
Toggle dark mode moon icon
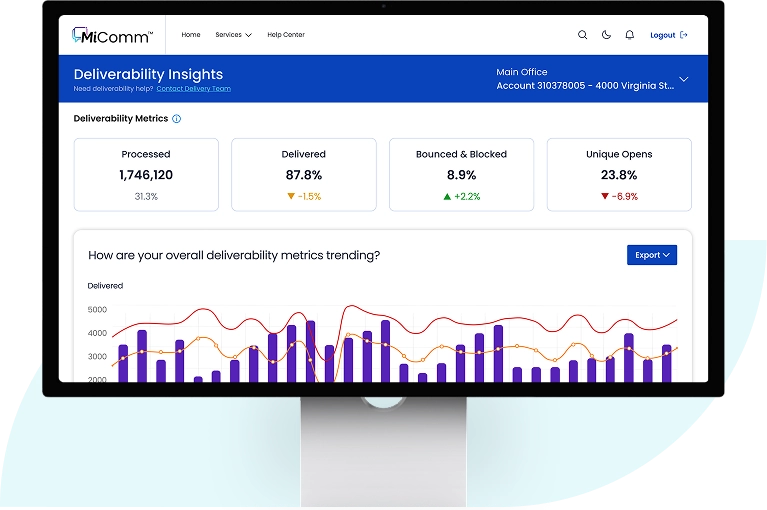pos(606,35)
